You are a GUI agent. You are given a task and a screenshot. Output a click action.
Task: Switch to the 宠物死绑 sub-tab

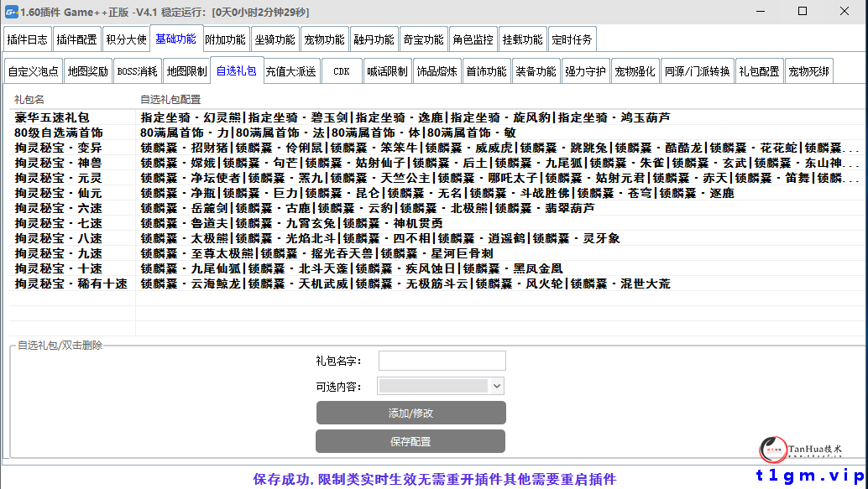809,71
